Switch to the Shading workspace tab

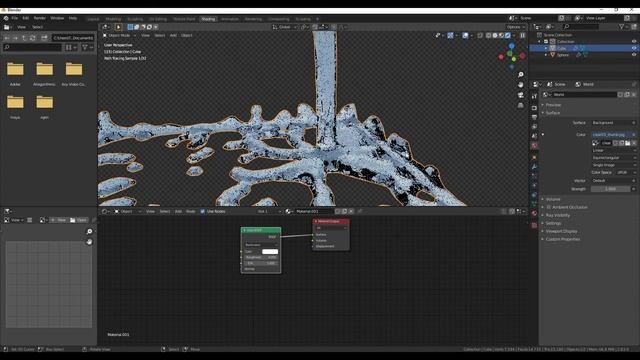[208, 19]
